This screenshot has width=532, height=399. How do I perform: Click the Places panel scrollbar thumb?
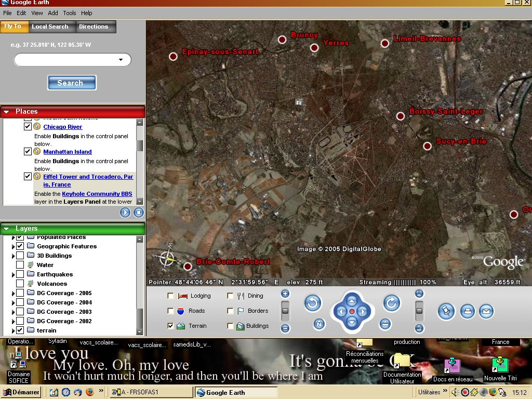tap(139, 145)
